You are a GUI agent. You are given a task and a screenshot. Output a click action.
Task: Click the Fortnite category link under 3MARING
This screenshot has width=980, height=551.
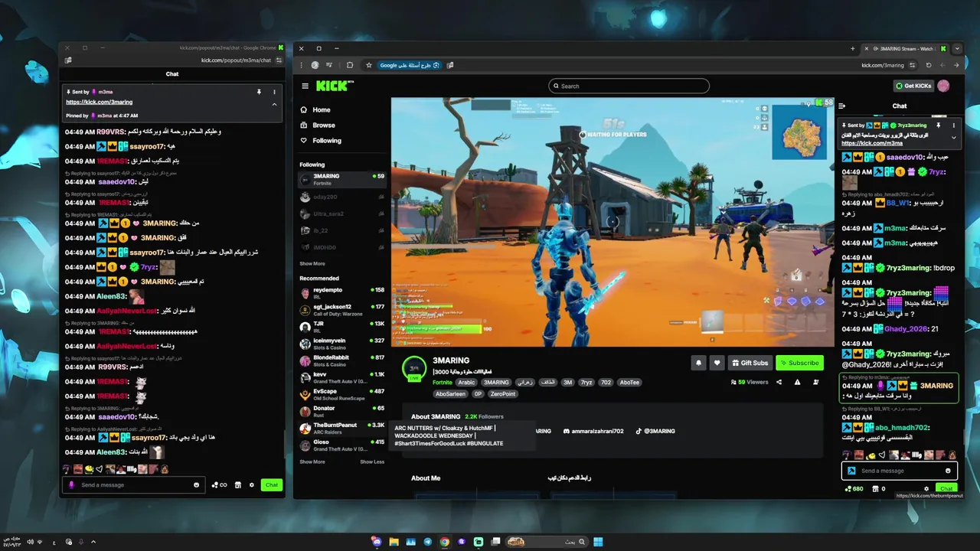(x=443, y=383)
